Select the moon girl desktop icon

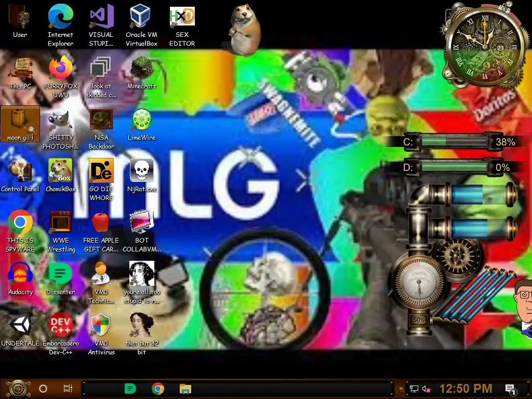[20, 124]
